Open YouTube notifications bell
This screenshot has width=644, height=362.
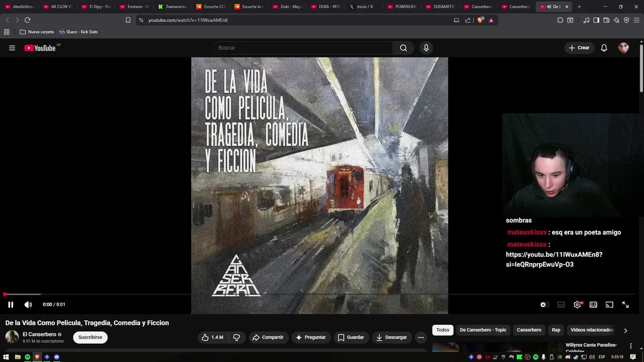click(604, 48)
